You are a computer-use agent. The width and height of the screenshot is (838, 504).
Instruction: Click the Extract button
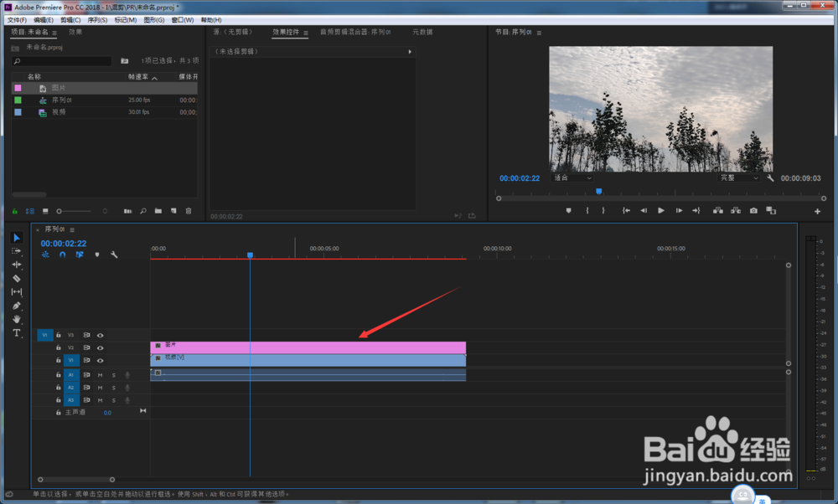pos(736,211)
